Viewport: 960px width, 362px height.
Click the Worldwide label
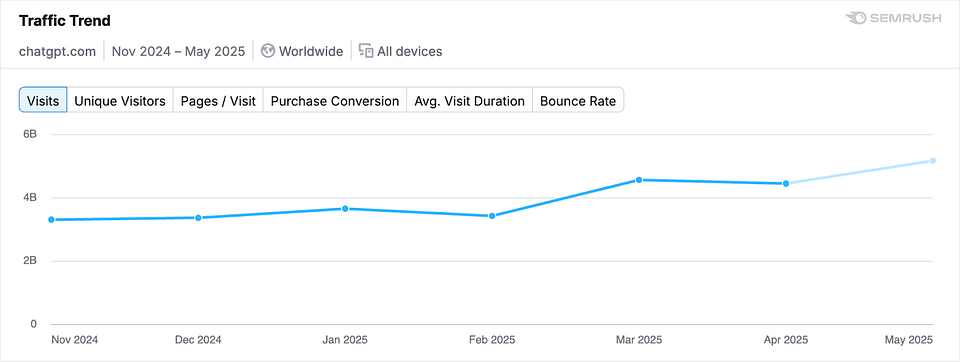[x=311, y=51]
